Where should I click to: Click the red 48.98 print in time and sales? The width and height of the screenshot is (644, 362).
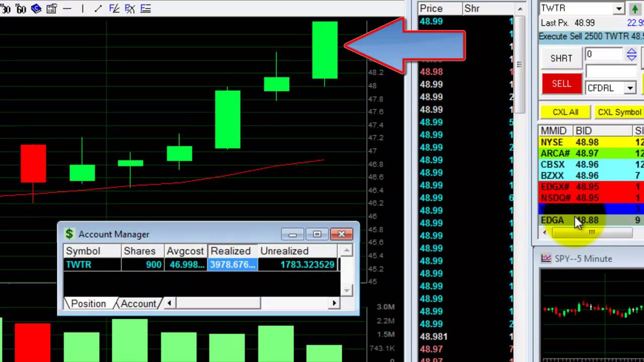point(431,72)
